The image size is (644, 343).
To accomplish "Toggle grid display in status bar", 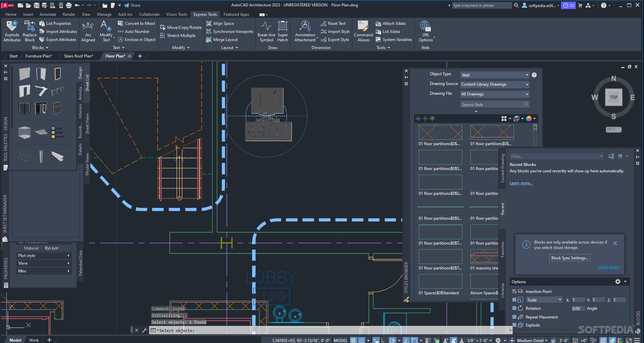I will (x=353, y=340).
